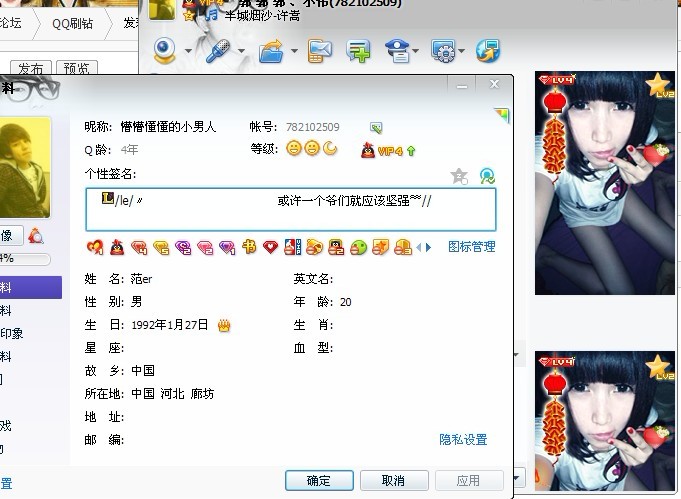Open the report police-hat icon
This screenshot has height=499, width=681.
pyautogui.click(x=397, y=51)
